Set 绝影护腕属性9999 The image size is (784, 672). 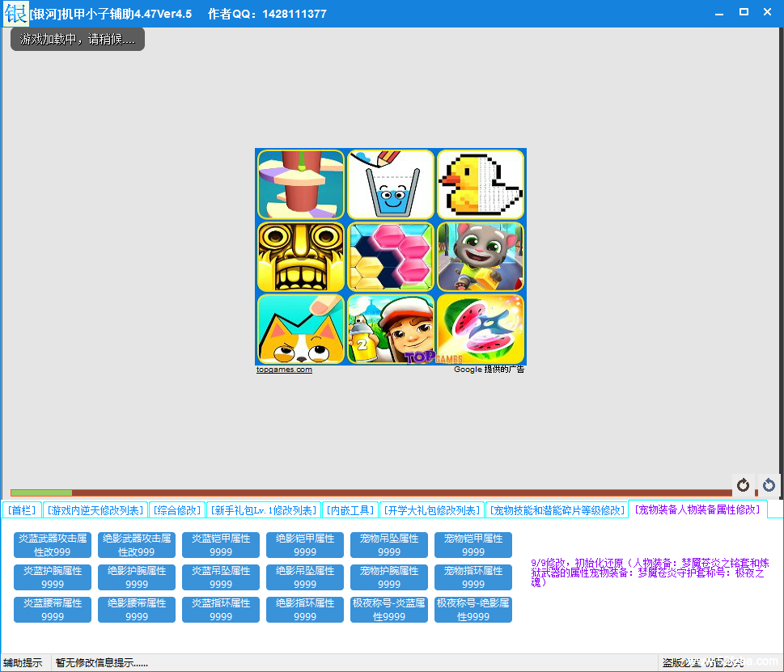tap(137, 577)
